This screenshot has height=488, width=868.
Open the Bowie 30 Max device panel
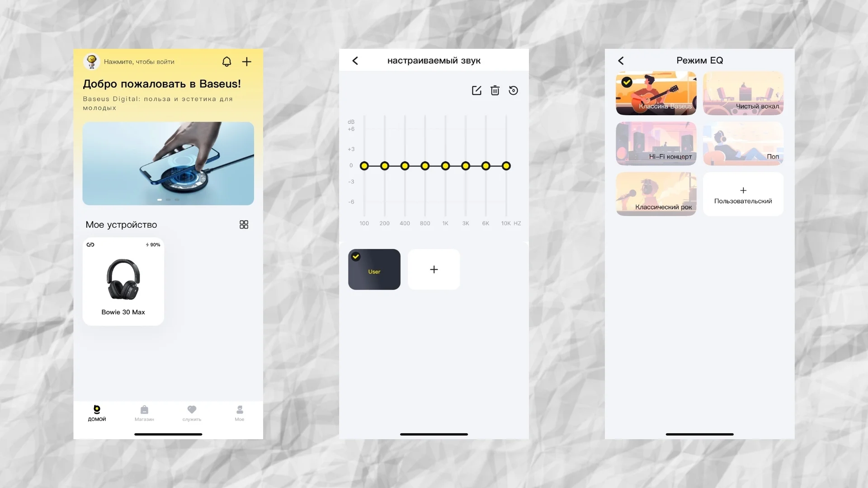tap(123, 280)
